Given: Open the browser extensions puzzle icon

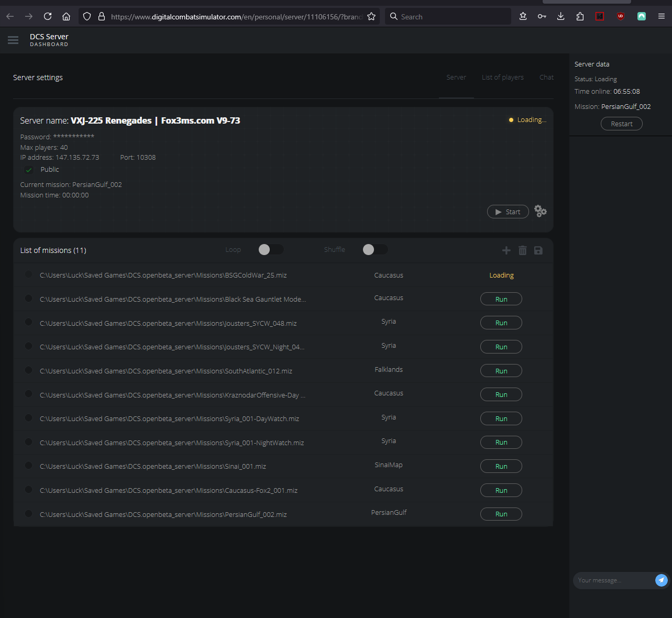Looking at the screenshot, I should (x=579, y=16).
